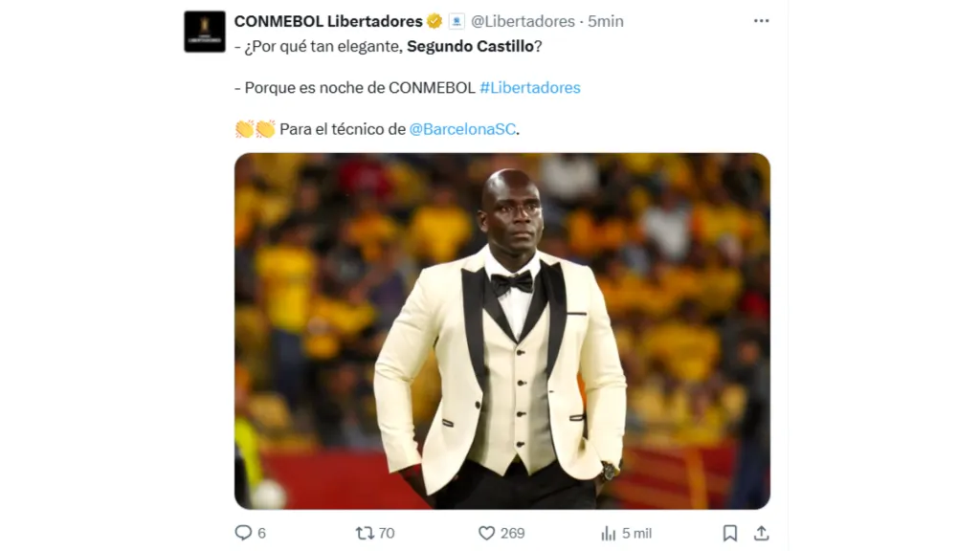Viewport: 980px width, 551px height.
Task: Like the tweet with heart icon
Action: 486,533
